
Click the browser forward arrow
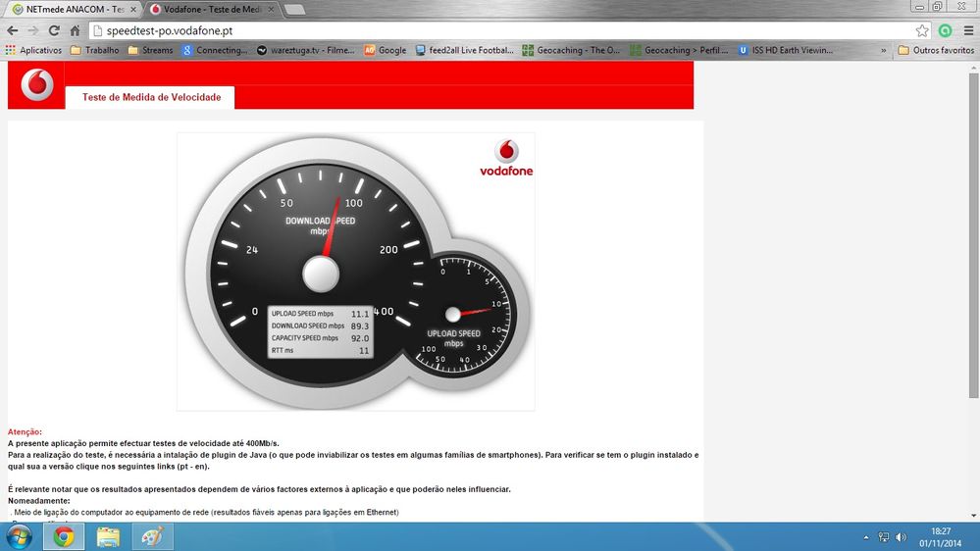coord(33,30)
